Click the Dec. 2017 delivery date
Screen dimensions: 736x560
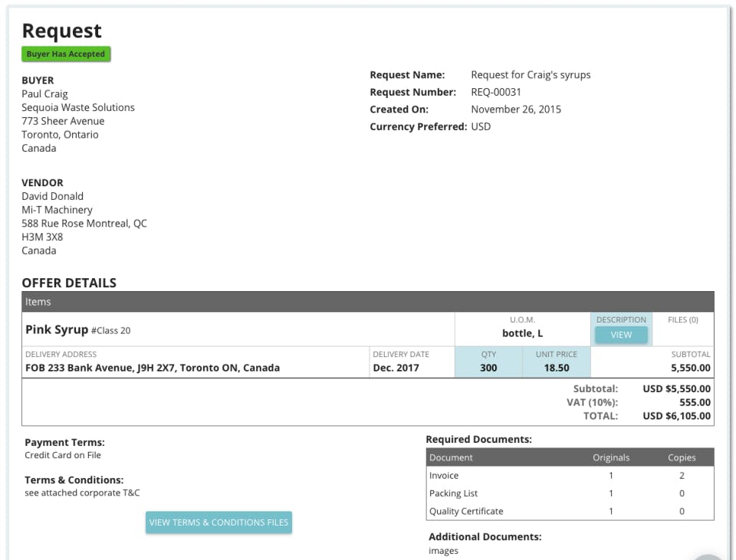point(396,368)
